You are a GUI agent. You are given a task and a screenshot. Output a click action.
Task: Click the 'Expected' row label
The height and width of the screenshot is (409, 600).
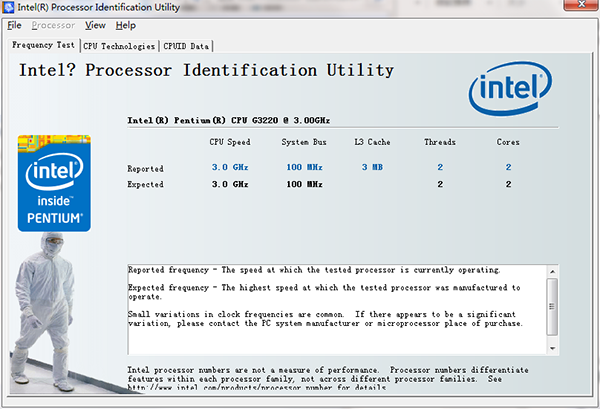pyautogui.click(x=145, y=184)
